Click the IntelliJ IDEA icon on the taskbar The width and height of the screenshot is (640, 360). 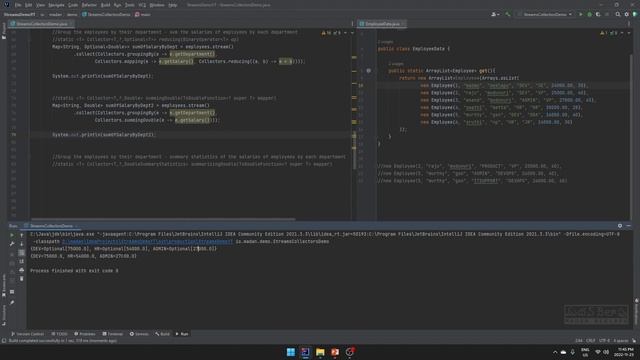point(305,352)
